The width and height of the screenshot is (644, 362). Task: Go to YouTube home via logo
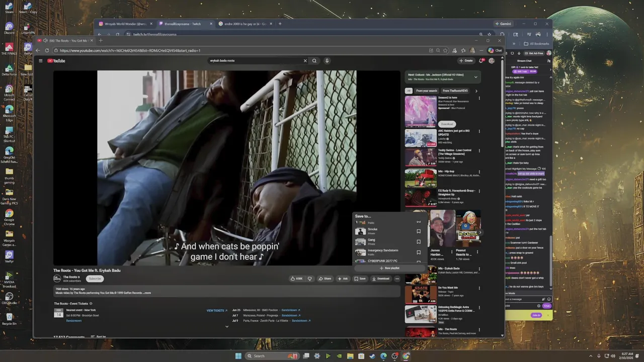pyautogui.click(x=56, y=61)
